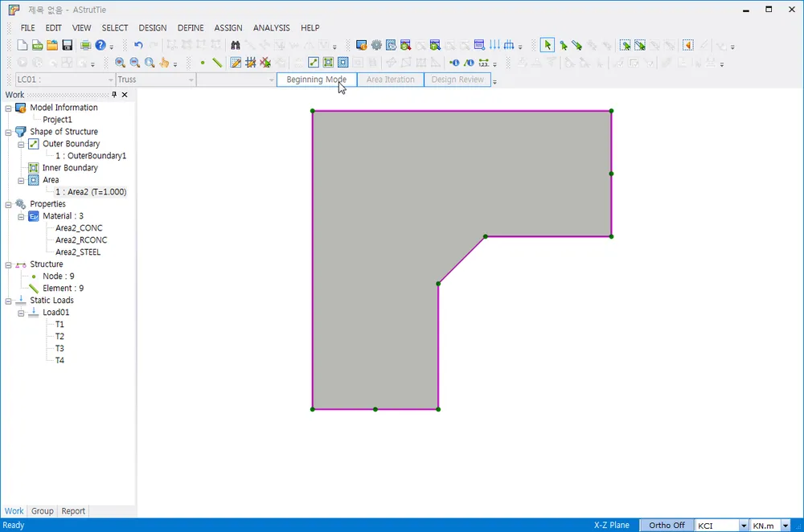Toggle crossing line selection tool
The image size is (804, 532).
tap(640, 46)
